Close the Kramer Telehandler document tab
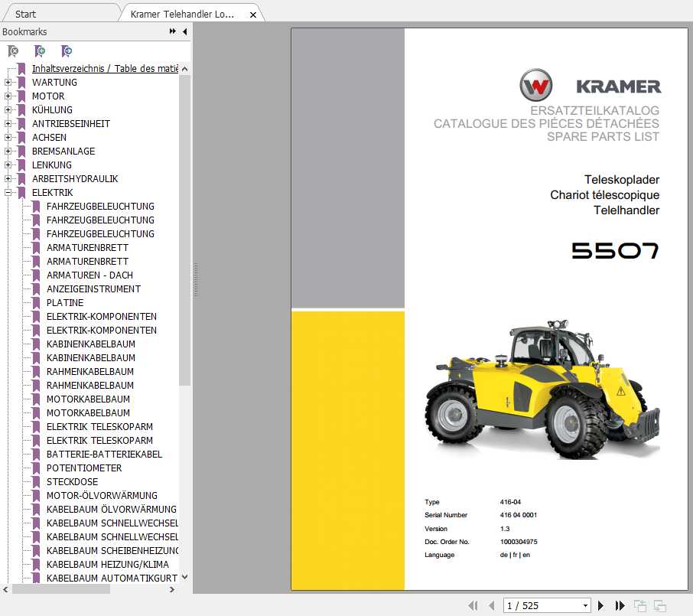This screenshot has height=616, width=693. [x=253, y=15]
